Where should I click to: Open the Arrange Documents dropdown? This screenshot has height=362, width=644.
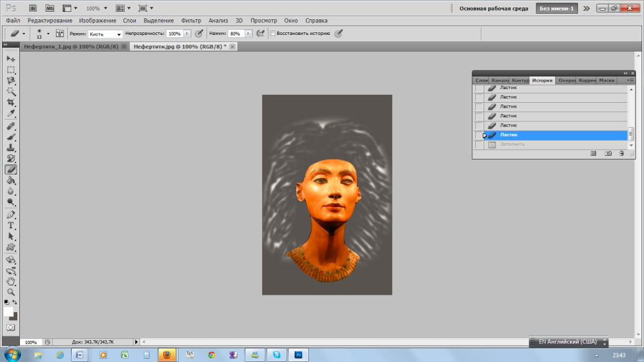(x=123, y=8)
